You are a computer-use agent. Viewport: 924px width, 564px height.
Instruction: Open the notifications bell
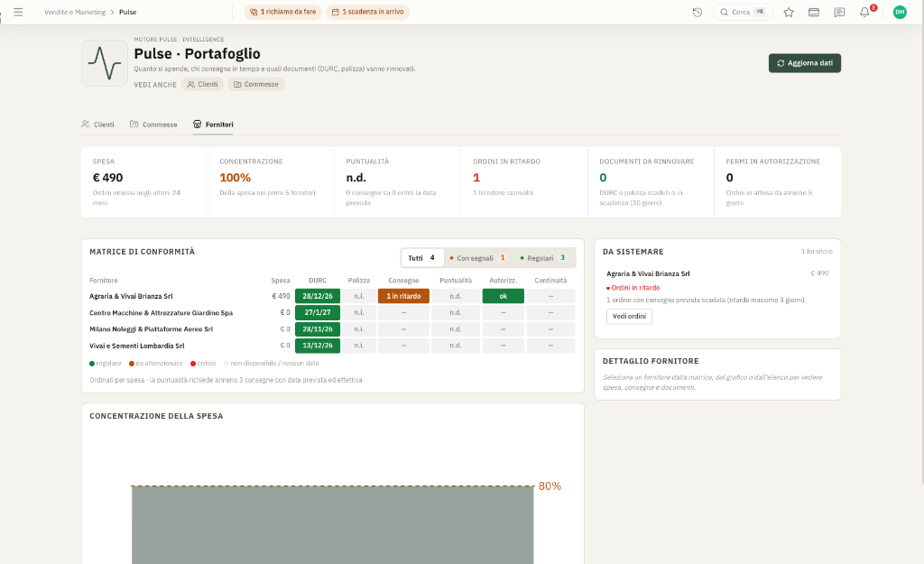tap(864, 12)
